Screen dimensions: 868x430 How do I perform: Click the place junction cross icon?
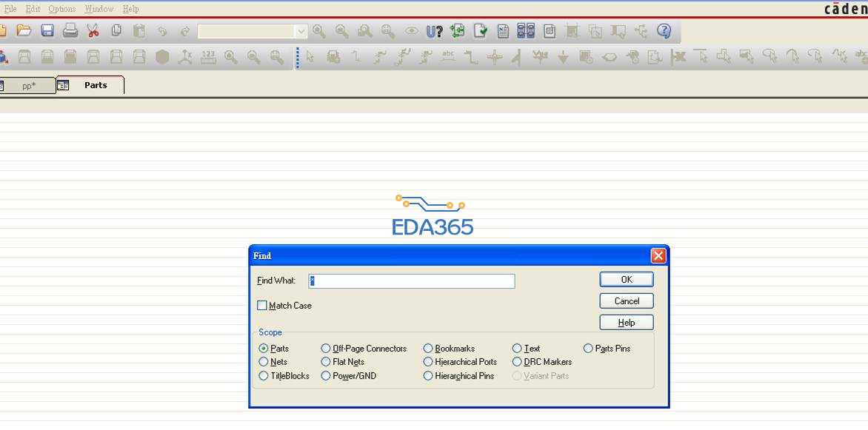494,57
